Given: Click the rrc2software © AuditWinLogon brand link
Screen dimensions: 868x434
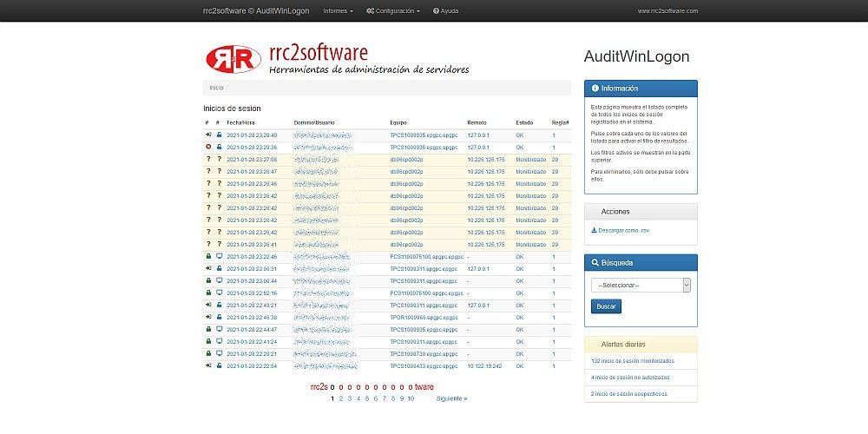Looking at the screenshot, I should pyautogui.click(x=256, y=11).
